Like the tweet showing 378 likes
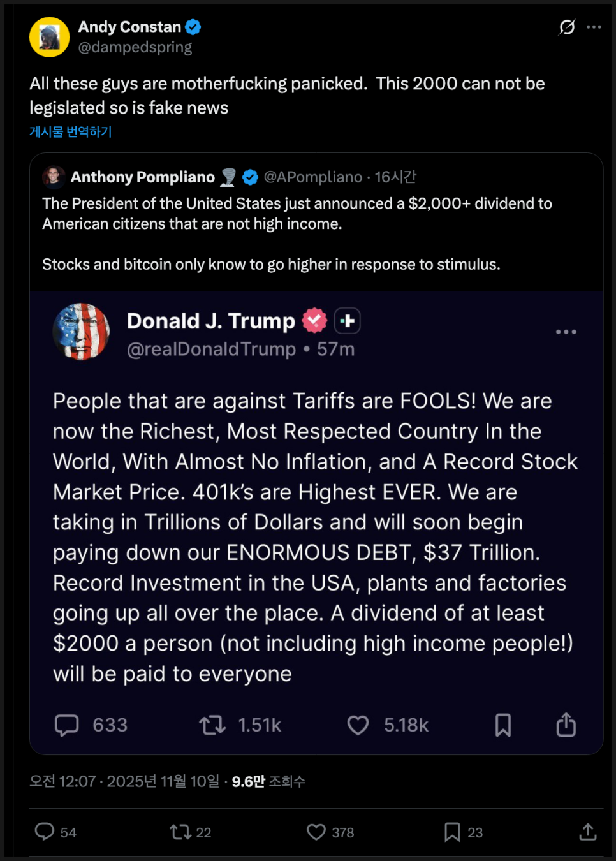 tap(316, 832)
